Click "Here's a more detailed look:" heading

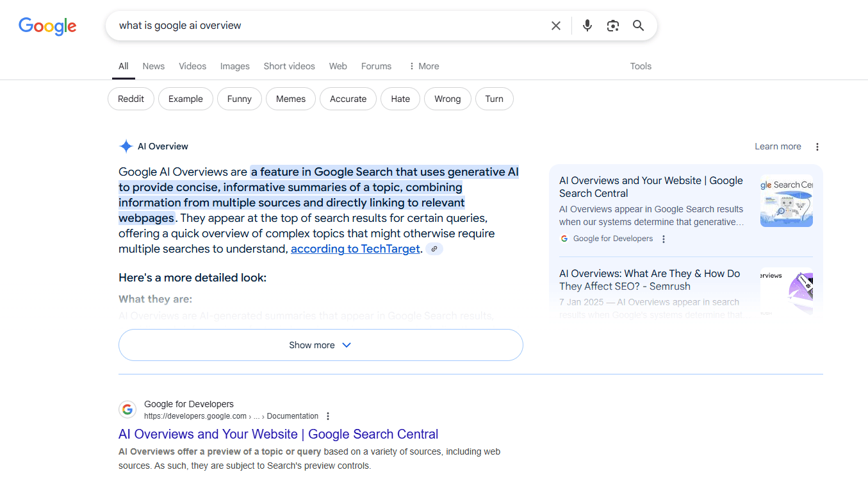192,278
